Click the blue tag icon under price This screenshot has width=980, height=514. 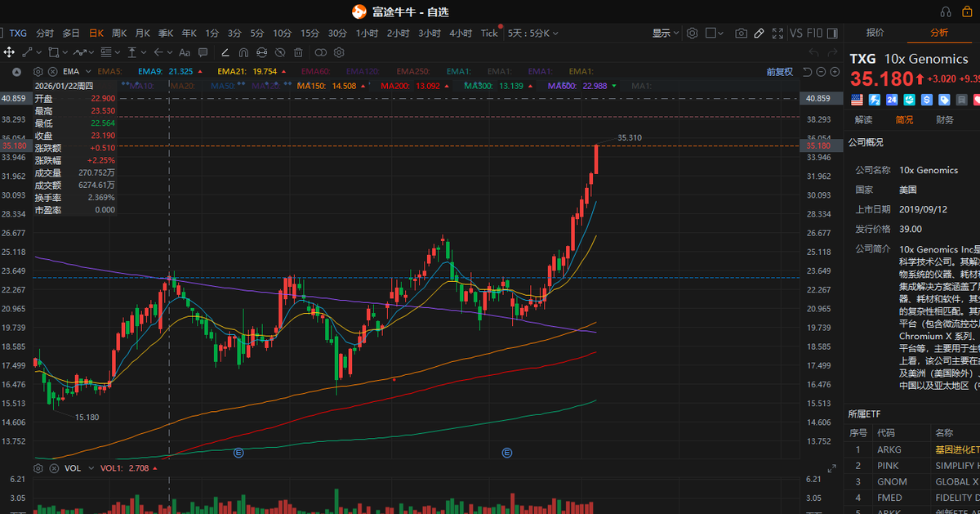coord(944,100)
